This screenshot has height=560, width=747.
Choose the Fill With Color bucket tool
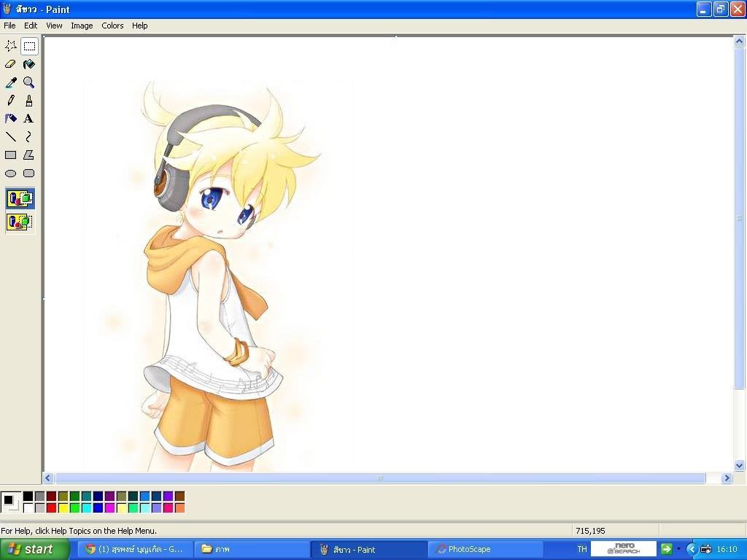pyautogui.click(x=29, y=64)
